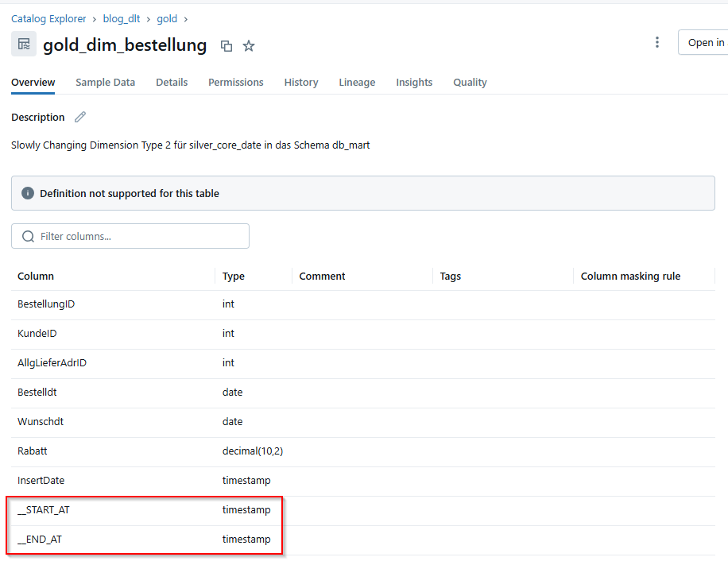The image size is (728, 561).
Task: Open the Lineage tab
Action: pos(357,82)
